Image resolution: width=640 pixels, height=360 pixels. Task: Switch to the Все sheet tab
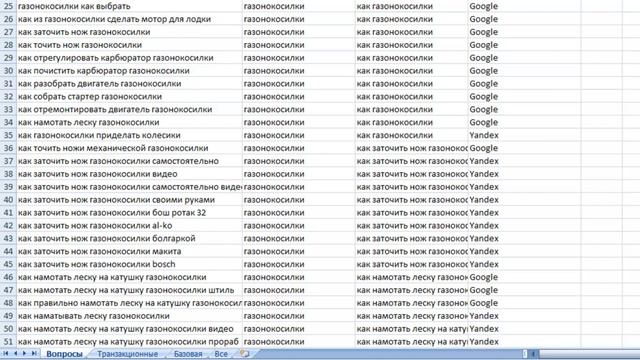pos(221,354)
